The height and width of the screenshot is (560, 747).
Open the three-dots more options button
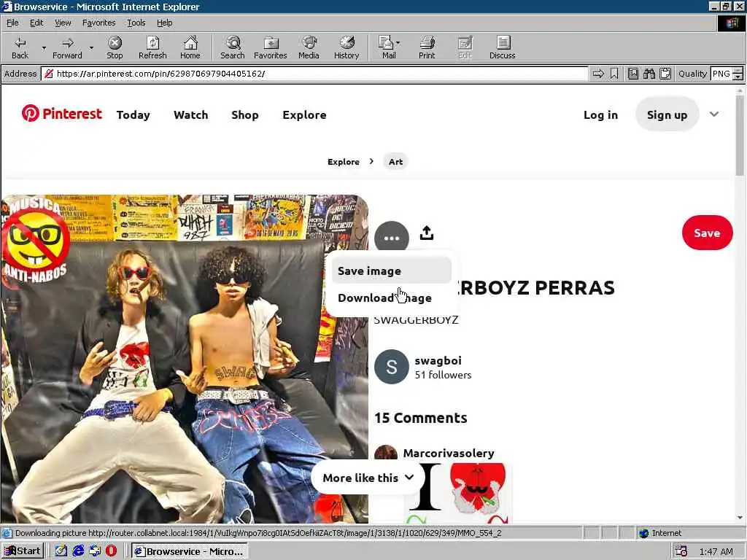(x=392, y=238)
